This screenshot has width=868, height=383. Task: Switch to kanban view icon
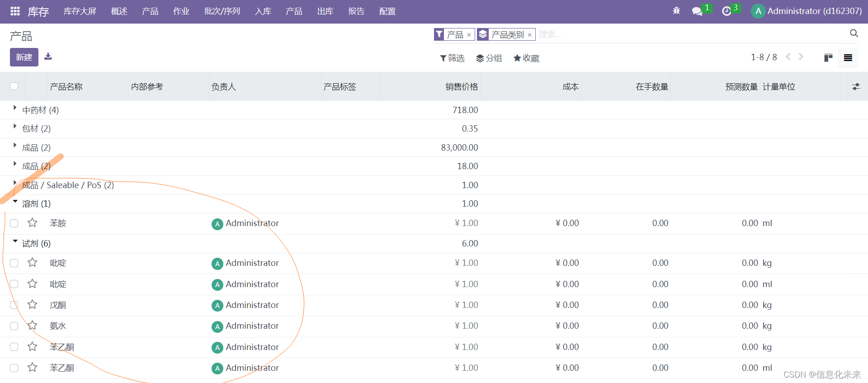click(828, 58)
